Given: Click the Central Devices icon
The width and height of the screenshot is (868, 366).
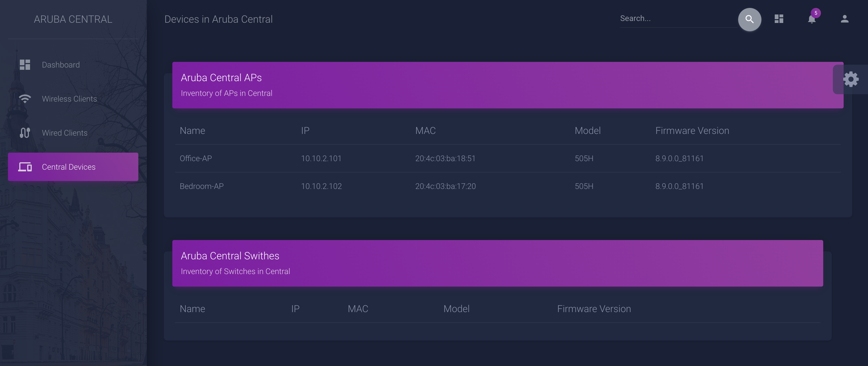Looking at the screenshot, I should [x=25, y=167].
